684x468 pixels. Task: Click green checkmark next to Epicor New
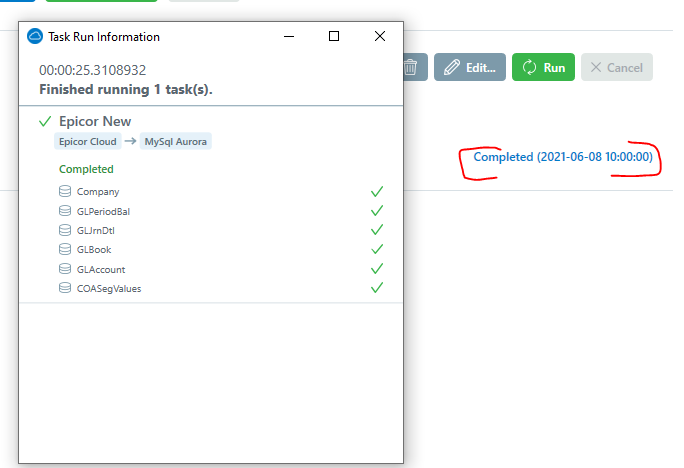coord(45,121)
